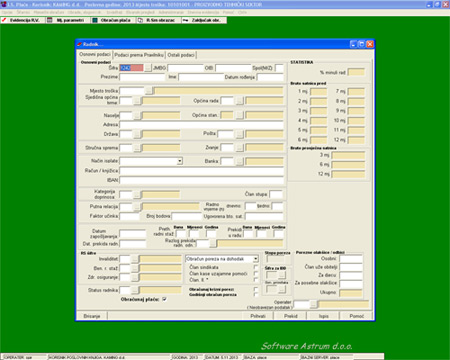Open the Ben. r. staž lookup button
The image size is (450, 360).
click(x=134, y=268)
